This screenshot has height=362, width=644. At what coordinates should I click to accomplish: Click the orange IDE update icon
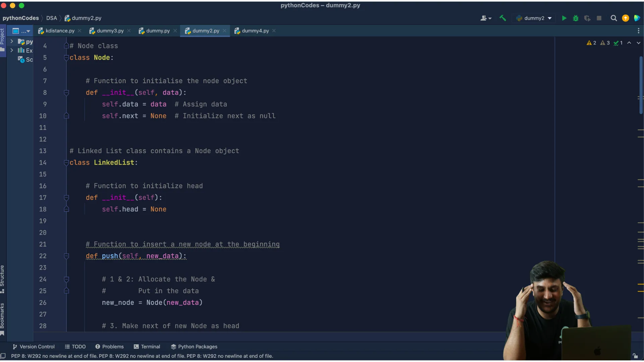point(626,18)
